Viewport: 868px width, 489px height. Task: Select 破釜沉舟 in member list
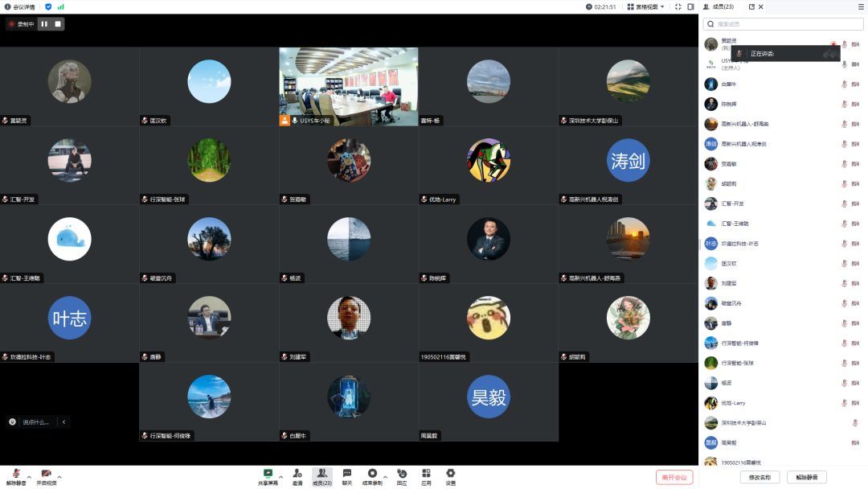point(783,303)
